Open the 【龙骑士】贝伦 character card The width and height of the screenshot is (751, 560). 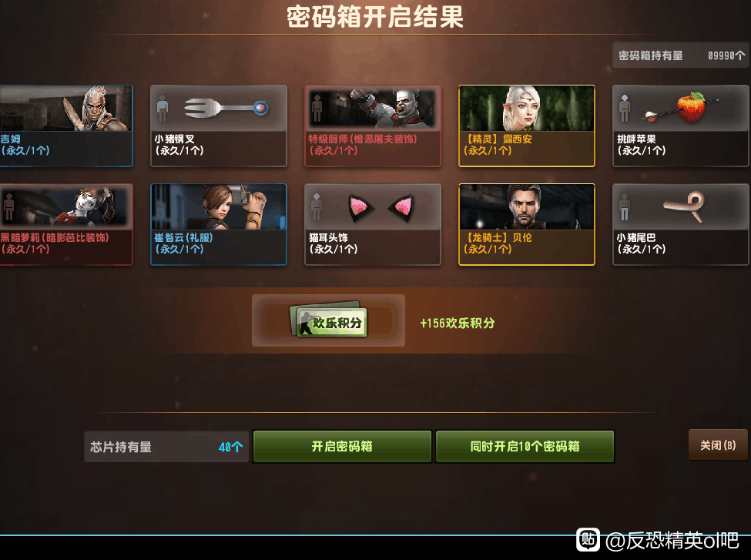point(527,225)
